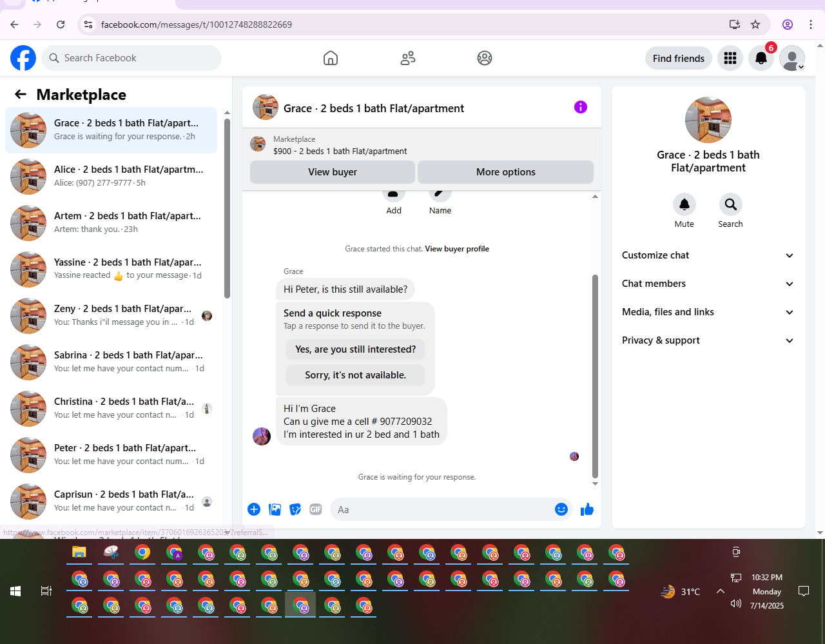The height and width of the screenshot is (644, 825).
Task: Open the Chrome profile icon in toolbar
Action: click(x=788, y=24)
